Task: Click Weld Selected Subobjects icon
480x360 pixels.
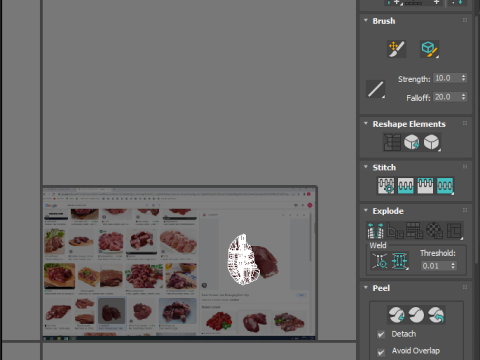Action: tap(399, 261)
